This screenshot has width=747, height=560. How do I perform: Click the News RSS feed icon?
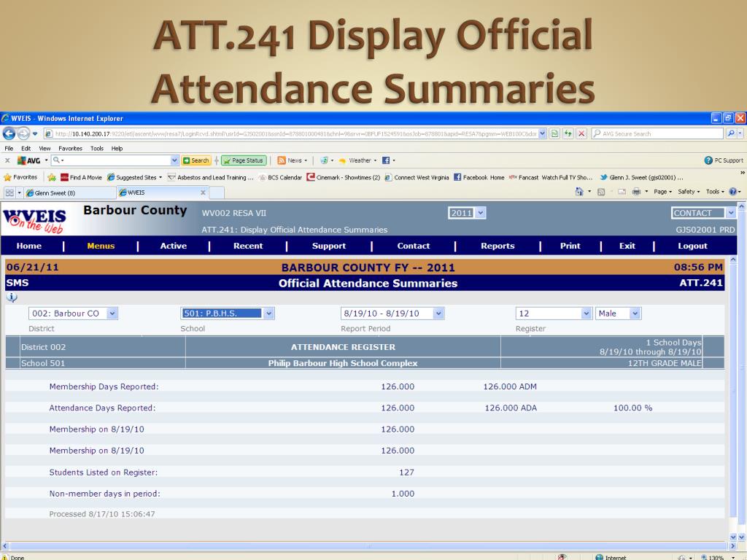(282, 160)
